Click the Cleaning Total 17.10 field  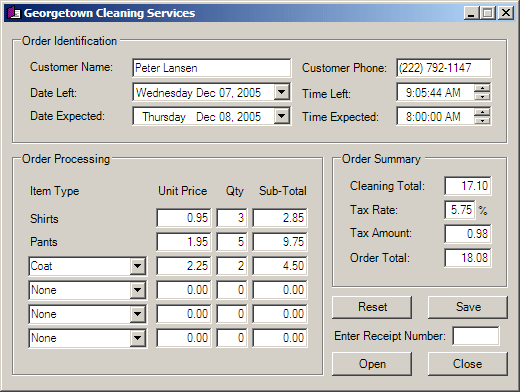(468, 186)
